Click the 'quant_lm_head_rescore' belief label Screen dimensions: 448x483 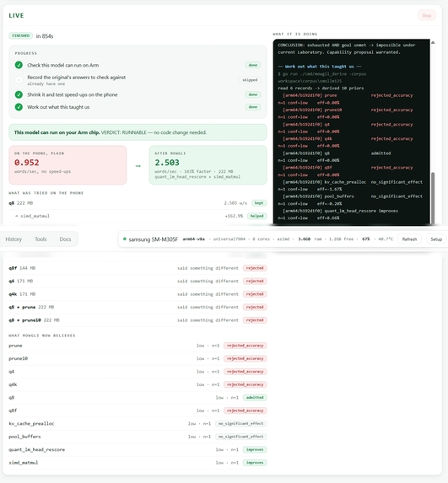(x=37, y=450)
